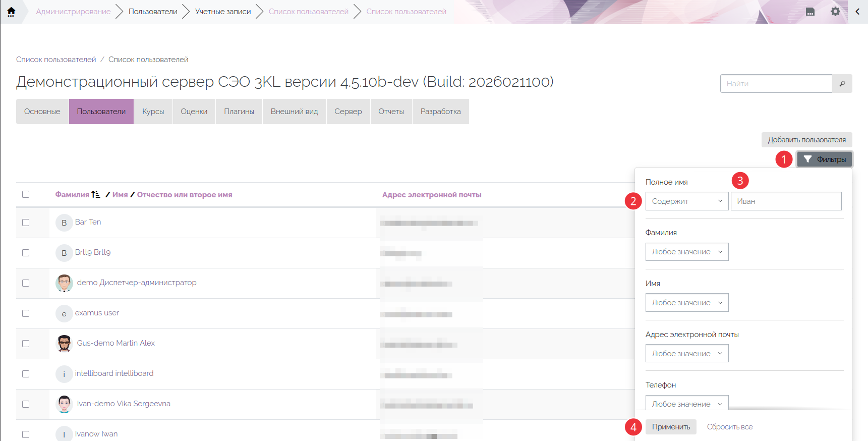Collapse the side panel with arrow icon
The width and height of the screenshot is (868, 441).
857,12
